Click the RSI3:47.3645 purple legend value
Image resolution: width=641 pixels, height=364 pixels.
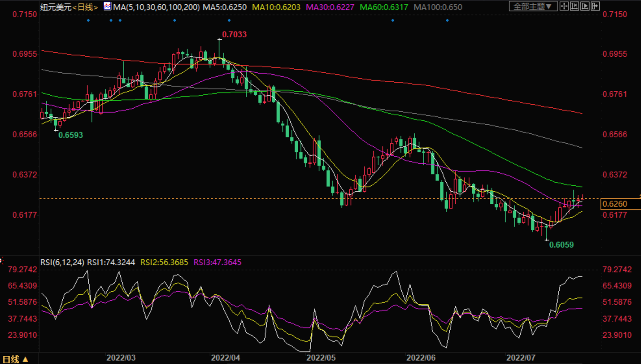click(x=217, y=262)
